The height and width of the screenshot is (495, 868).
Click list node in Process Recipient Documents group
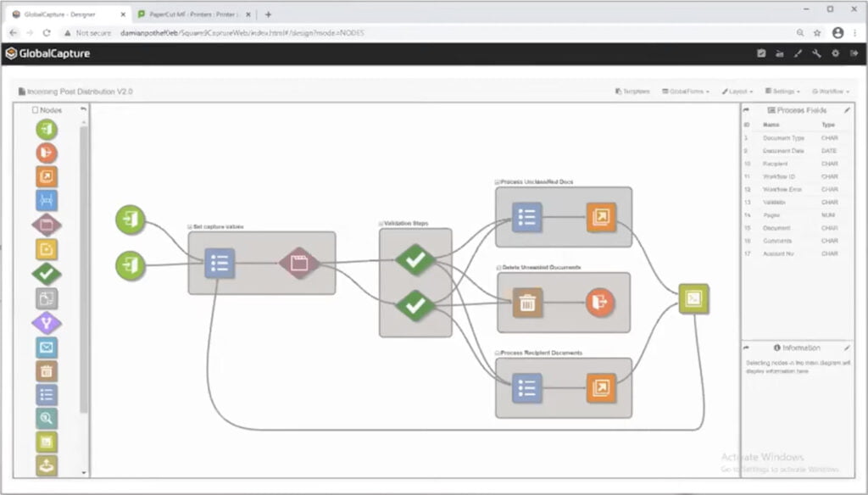coord(526,388)
